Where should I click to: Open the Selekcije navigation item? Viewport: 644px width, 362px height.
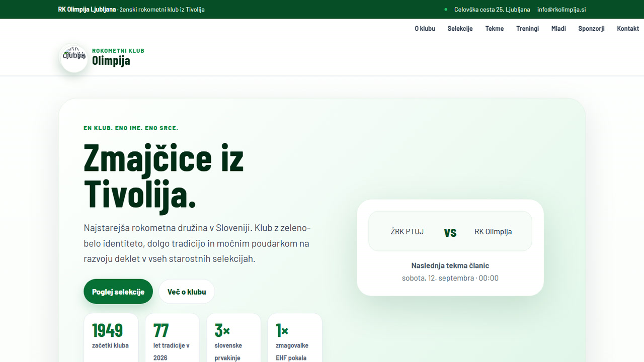(460, 29)
